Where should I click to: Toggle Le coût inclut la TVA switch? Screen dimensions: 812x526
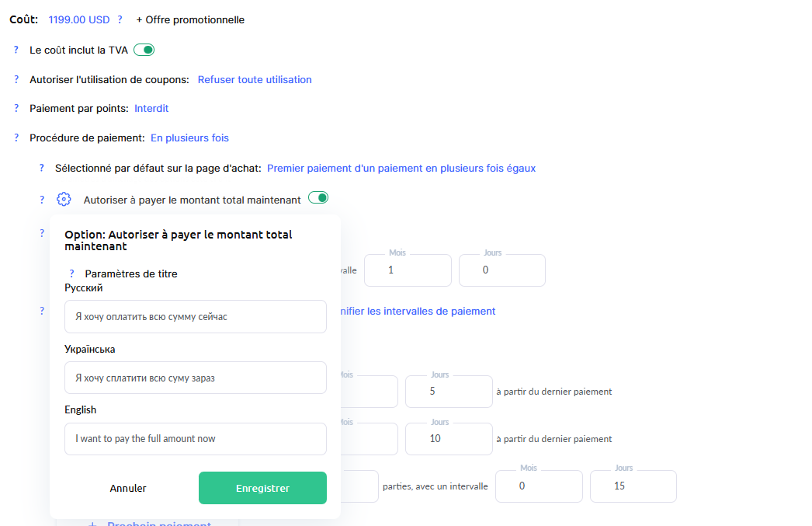[x=144, y=50]
